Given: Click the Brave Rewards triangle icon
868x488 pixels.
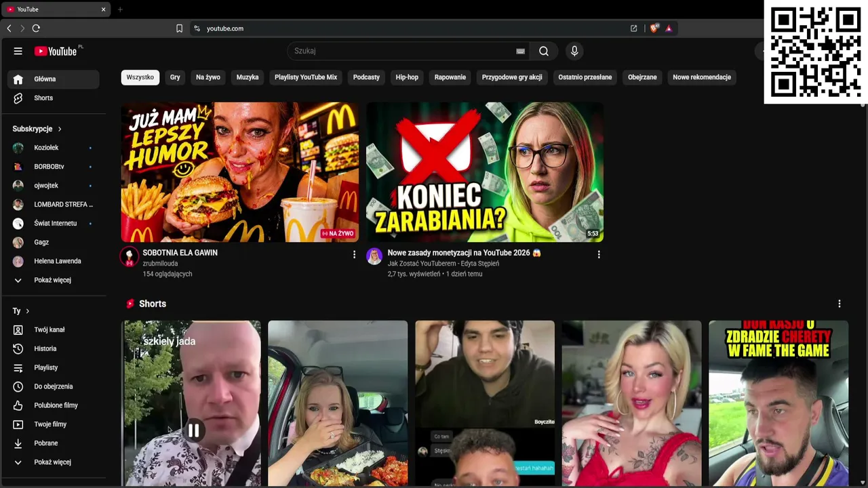Looking at the screenshot, I should pyautogui.click(x=669, y=28).
